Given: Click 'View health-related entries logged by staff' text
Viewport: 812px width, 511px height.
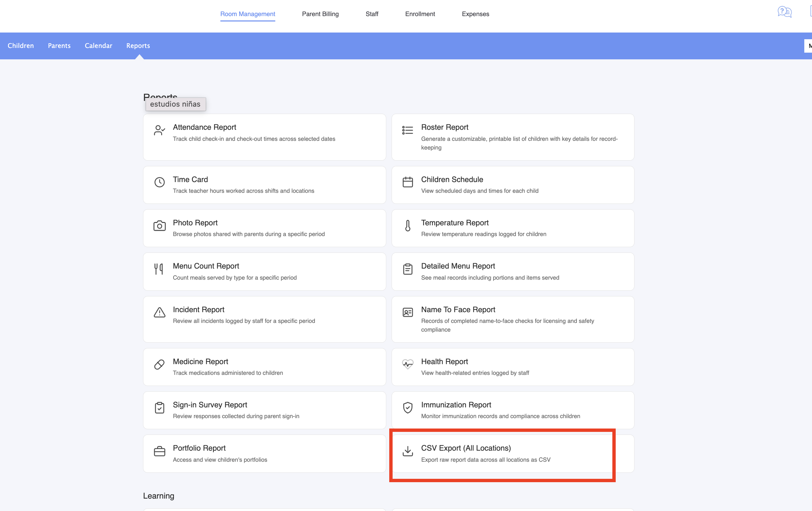Looking at the screenshot, I should (x=475, y=373).
